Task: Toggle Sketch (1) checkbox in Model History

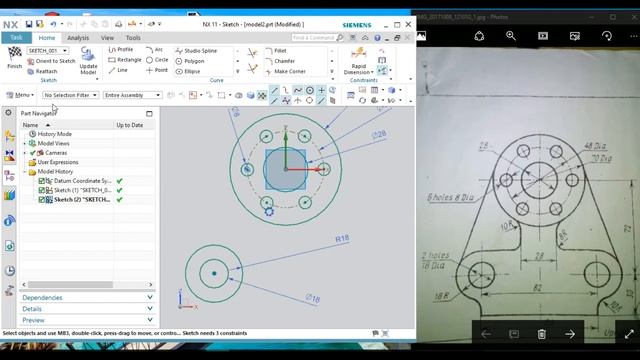Action: click(x=41, y=190)
